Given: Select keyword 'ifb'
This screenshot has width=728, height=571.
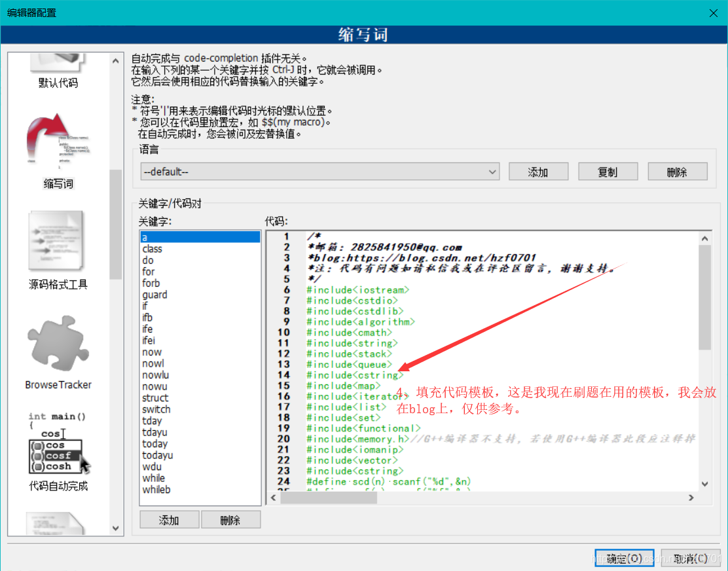Looking at the screenshot, I should pos(200,318).
